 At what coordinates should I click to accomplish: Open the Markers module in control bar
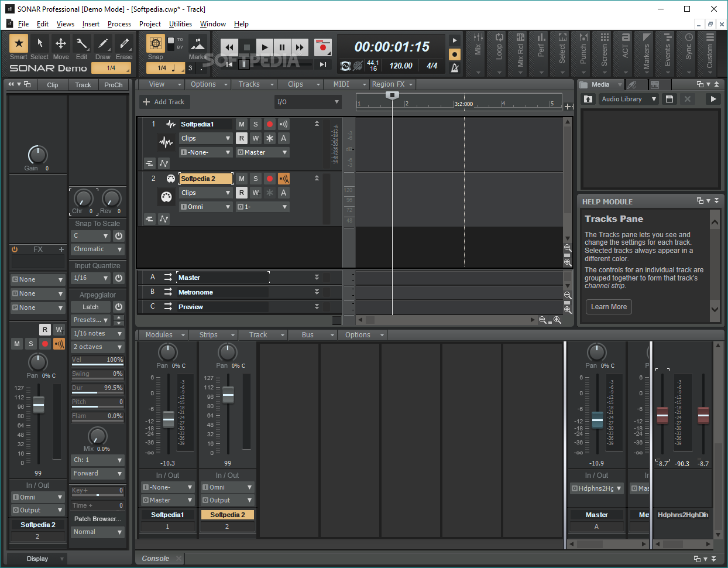click(646, 53)
